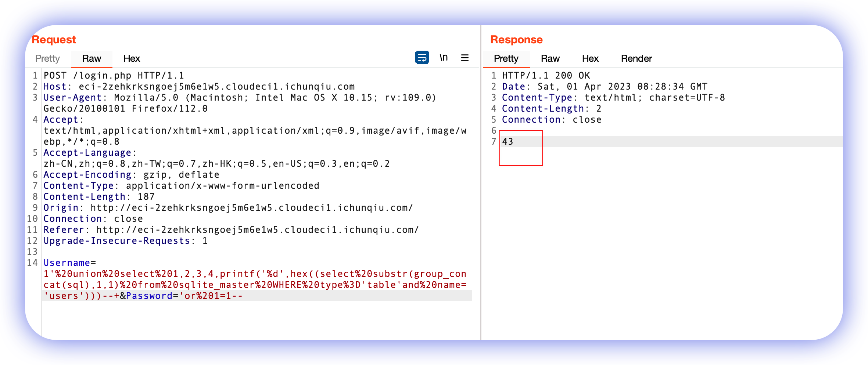The width and height of the screenshot is (868, 365).
Task: Click the Referer header line
Action: 231,230
